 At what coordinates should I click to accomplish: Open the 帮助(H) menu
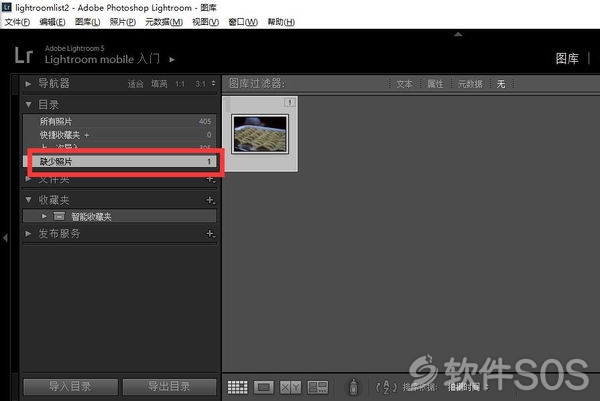click(281, 22)
